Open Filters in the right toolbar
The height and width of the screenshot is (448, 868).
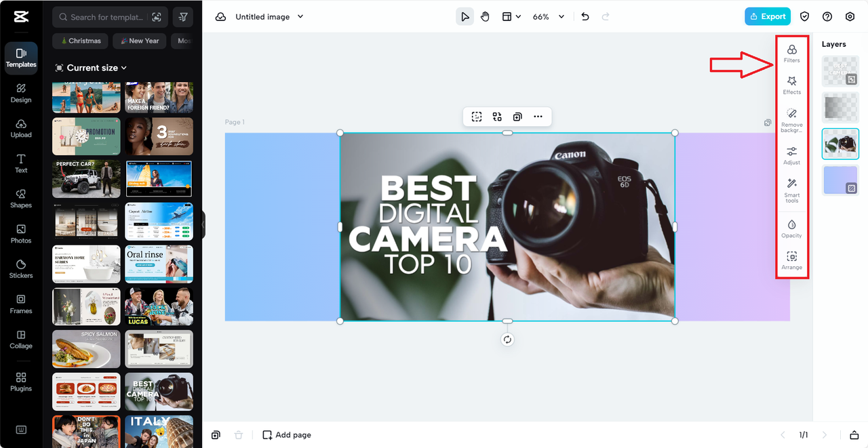(791, 54)
